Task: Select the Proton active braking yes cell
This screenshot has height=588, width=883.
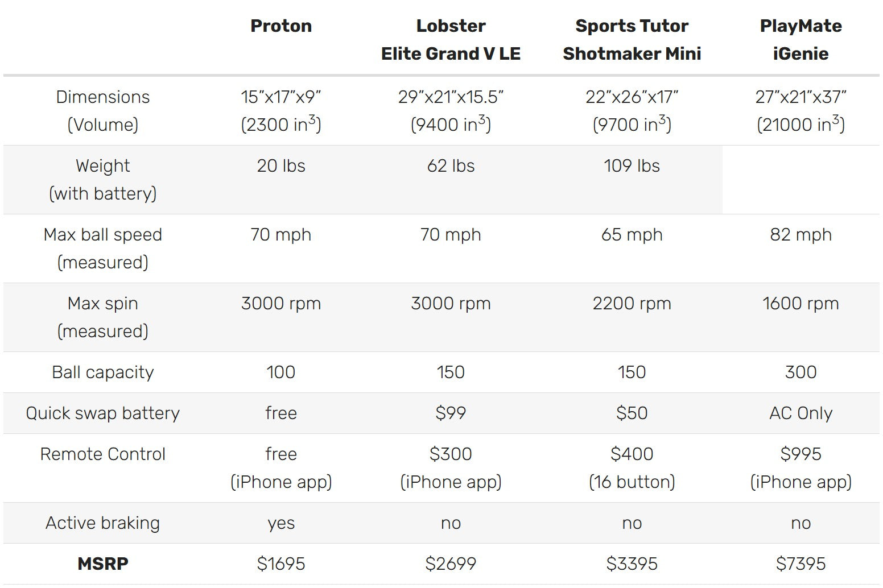Action: (x=281, y=523)
